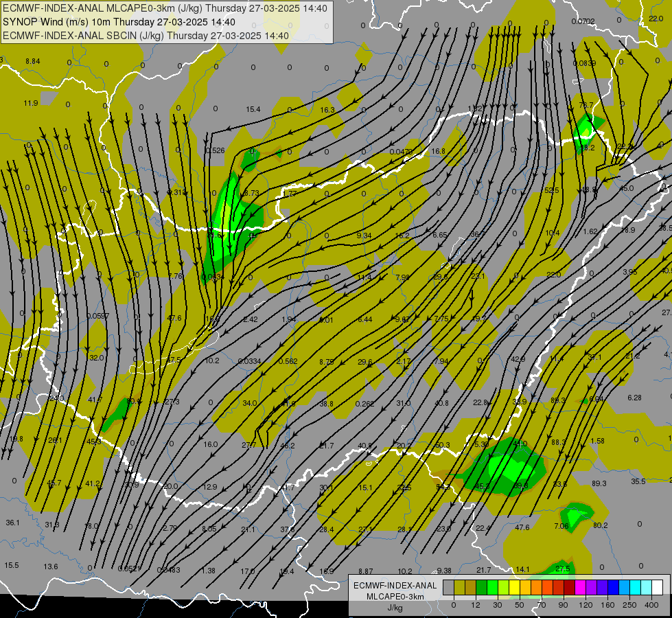Click the map value '13.6'

pyautogui.click(x=51, y=567)
